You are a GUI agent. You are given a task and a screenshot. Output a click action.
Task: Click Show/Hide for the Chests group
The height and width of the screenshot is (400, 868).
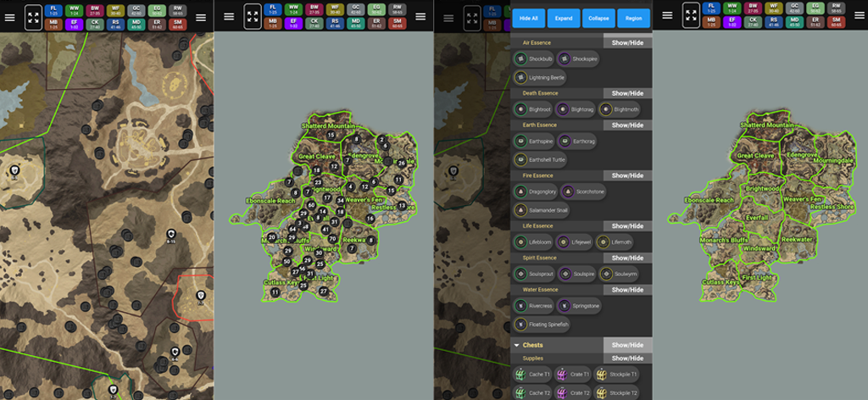[x=627, y=345]
